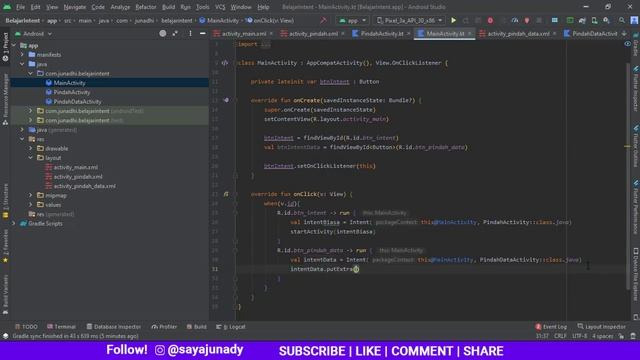This screenshot has height=360, width=640.
Task: Click the '4 spaces' indent indicator
Action: coord(603,336)
